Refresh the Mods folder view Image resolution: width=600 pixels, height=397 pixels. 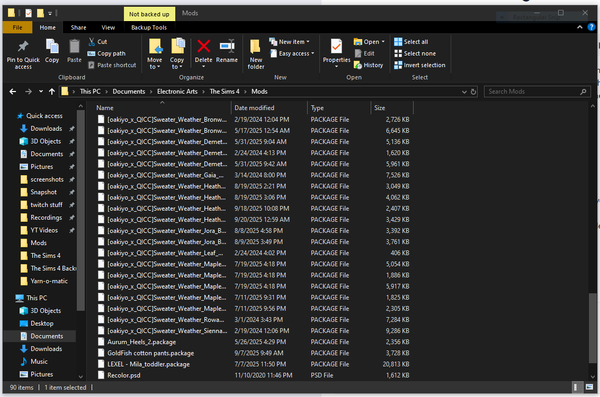[473, 92]
